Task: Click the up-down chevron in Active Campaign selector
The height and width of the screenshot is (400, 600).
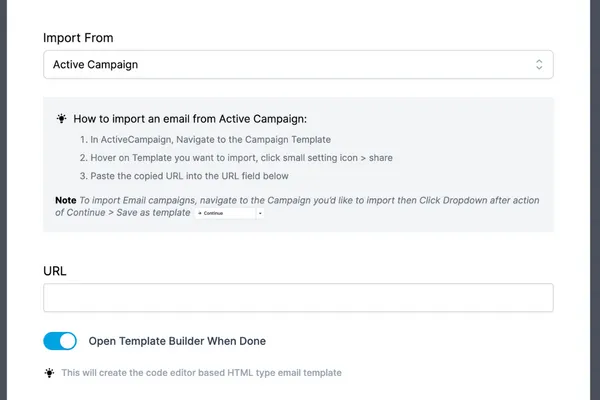Action: (539, 64)
